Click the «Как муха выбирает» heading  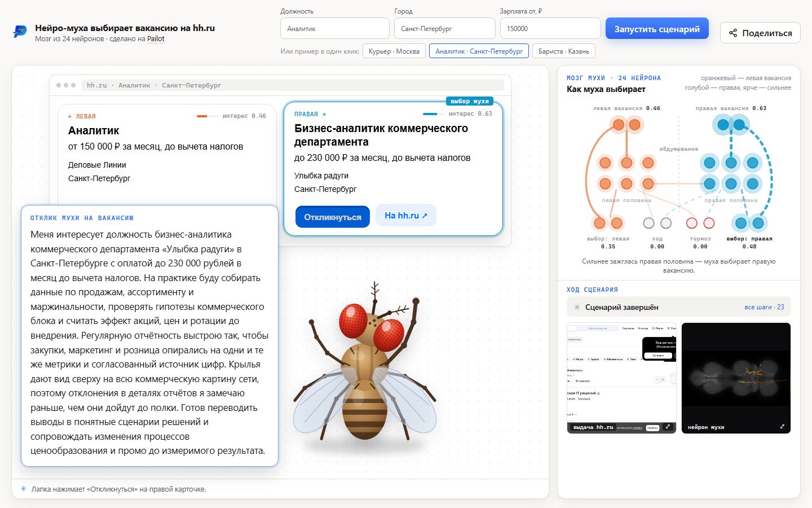tap(606, 89)
